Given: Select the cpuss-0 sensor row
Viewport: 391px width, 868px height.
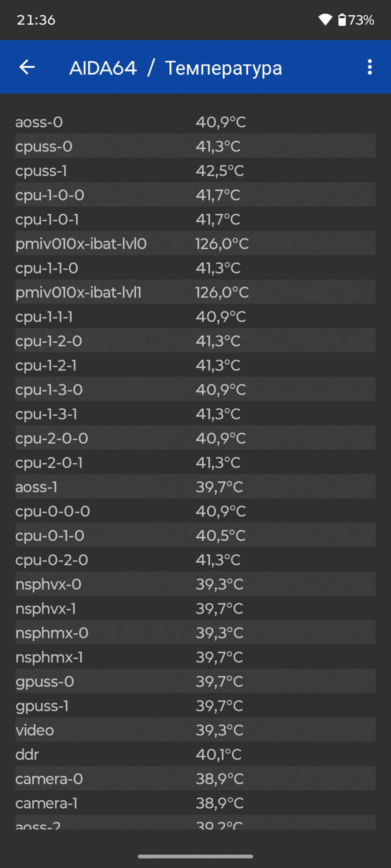Looking at the screenshot, I should coord(195,146).
